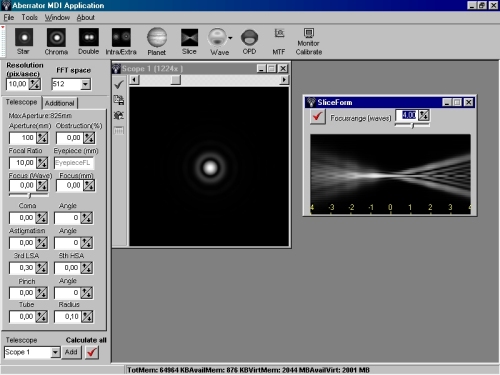
Task: Click the Pinch stepper icon
Action: coord(41,293)
